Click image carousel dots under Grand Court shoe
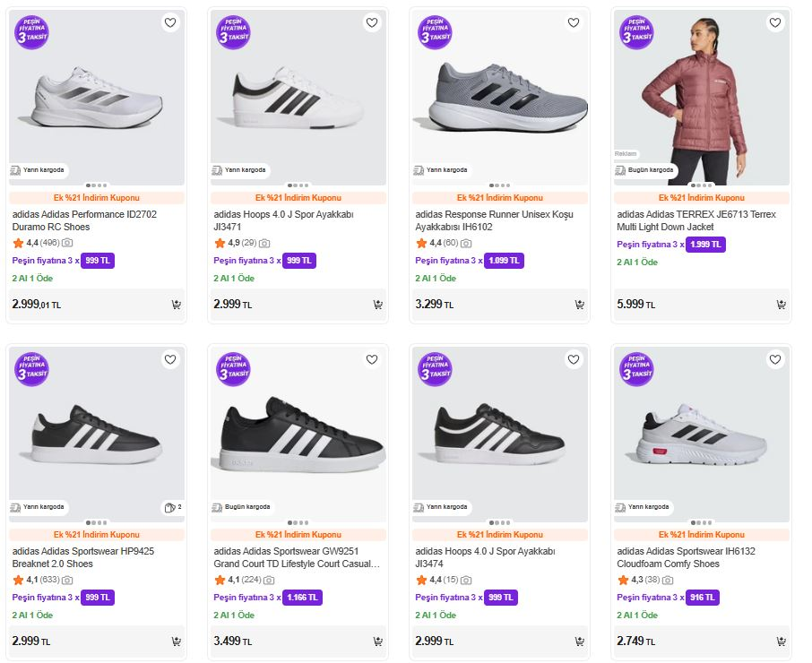 298,523
